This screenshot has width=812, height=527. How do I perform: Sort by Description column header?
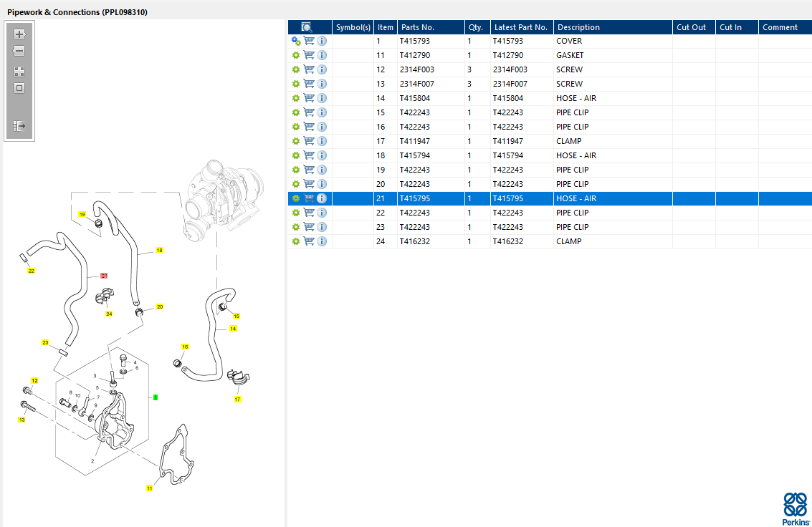613,27
